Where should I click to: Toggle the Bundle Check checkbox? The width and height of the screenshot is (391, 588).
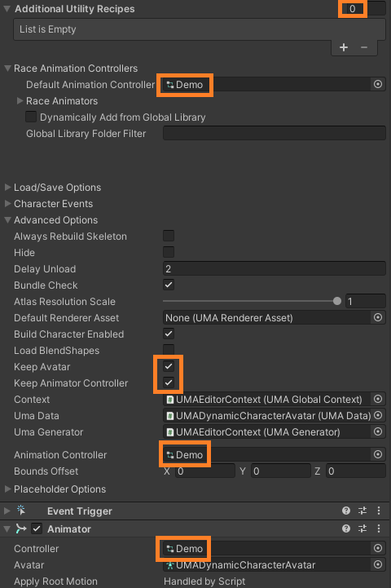point(169,285)
